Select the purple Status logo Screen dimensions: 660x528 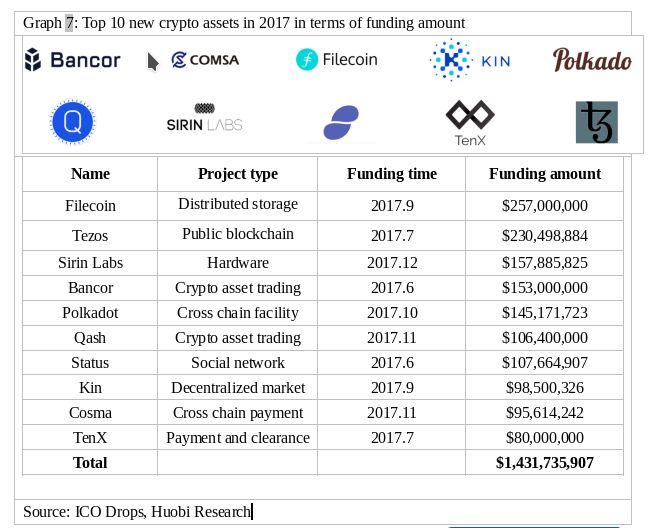[341, 122]
